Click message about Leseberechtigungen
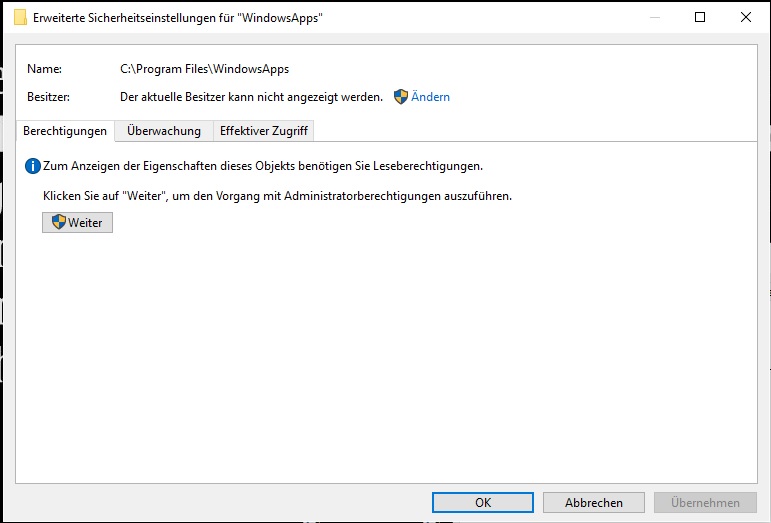Screen dimensions: 771x523 (263, 166)
